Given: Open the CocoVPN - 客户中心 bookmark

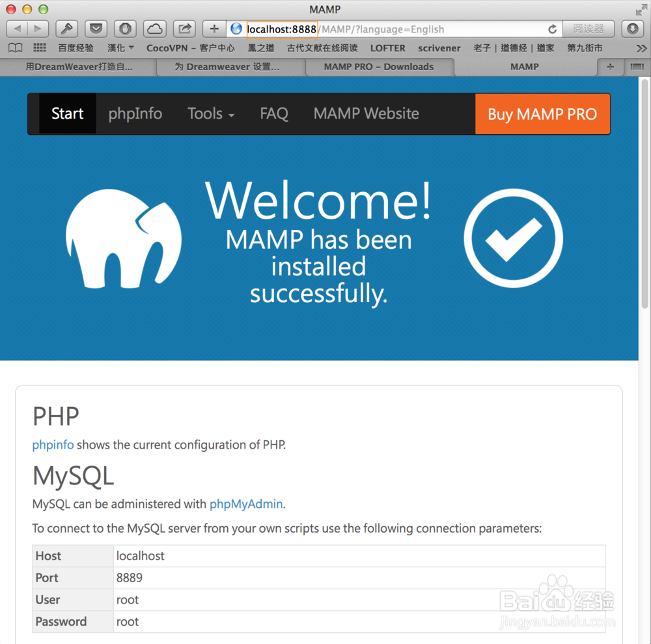Looking at the screenshot, I should [x=191, y=48].
